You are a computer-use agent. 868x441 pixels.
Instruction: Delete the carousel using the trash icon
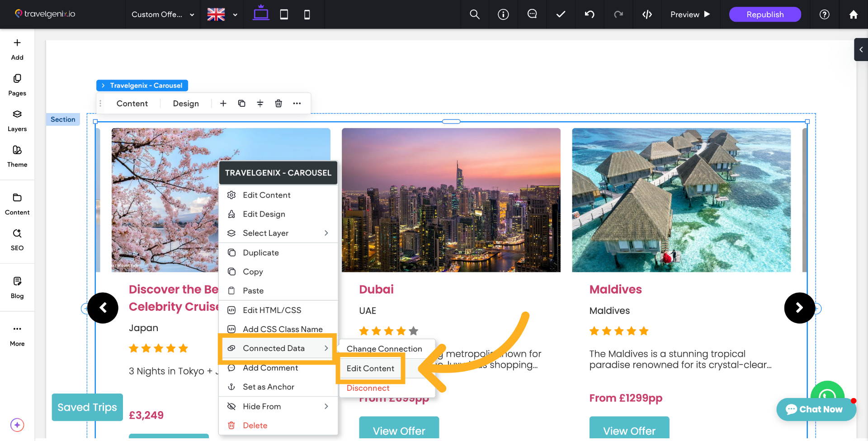[278, 103]
